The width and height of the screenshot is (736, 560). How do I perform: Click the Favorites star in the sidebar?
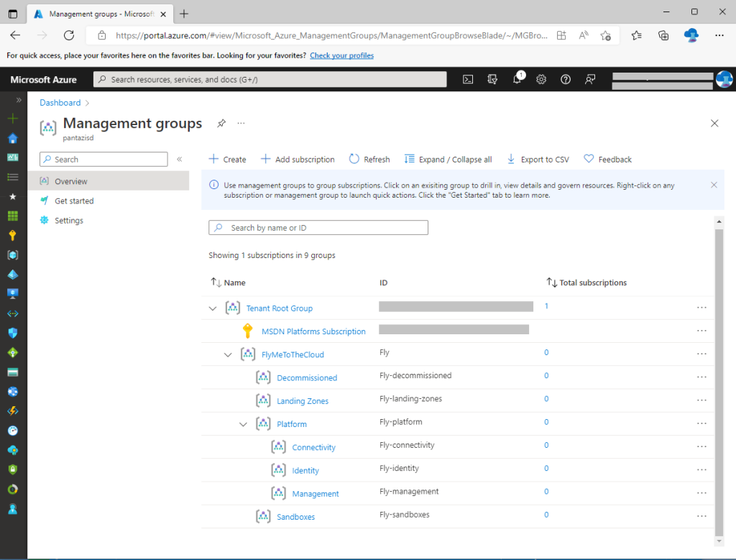point(13,196)
